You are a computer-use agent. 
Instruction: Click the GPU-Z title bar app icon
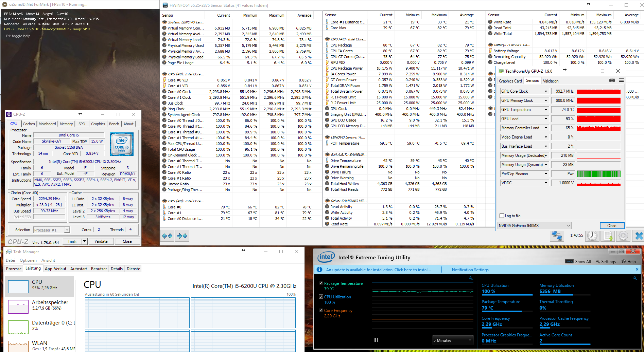click(x=501, y=71)
